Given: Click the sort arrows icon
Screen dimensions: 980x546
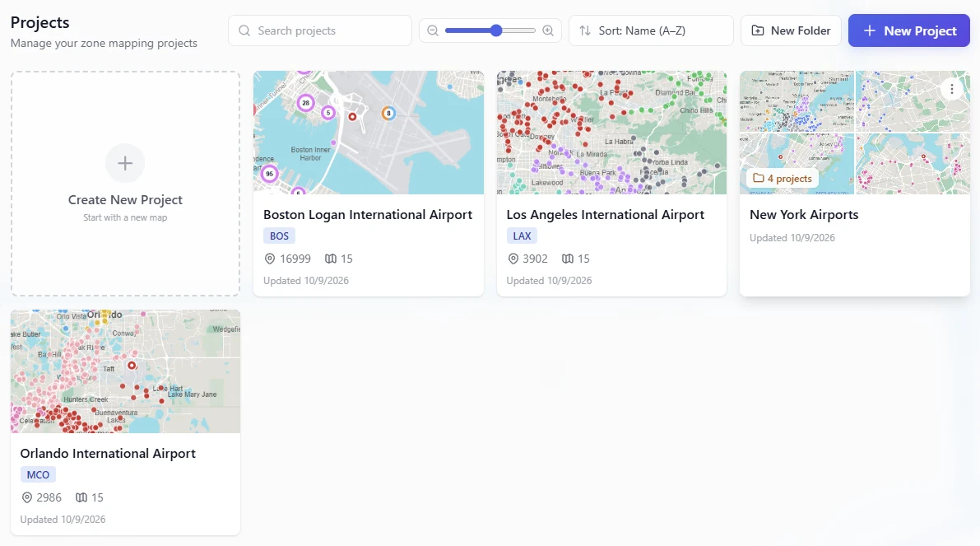Looking at the screenshot, I should click(x=585, y=30).
